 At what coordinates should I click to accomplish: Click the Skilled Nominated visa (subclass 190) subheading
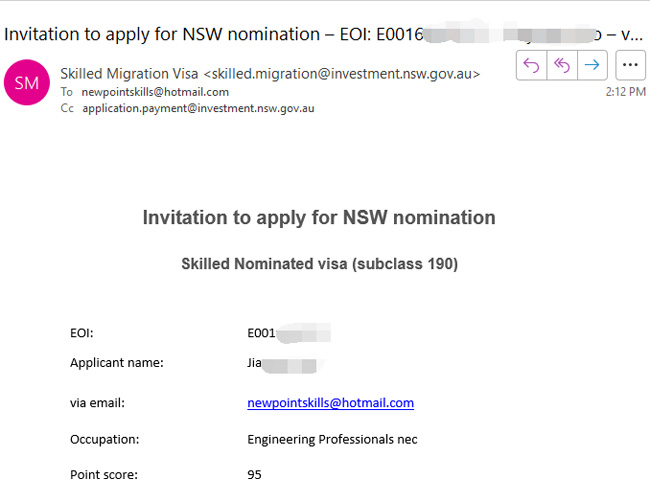[x=320, y=264]
